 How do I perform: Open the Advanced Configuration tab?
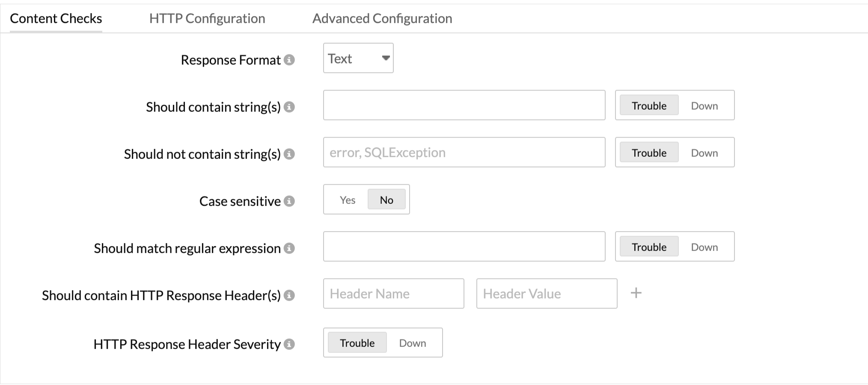tap(382, 18)
